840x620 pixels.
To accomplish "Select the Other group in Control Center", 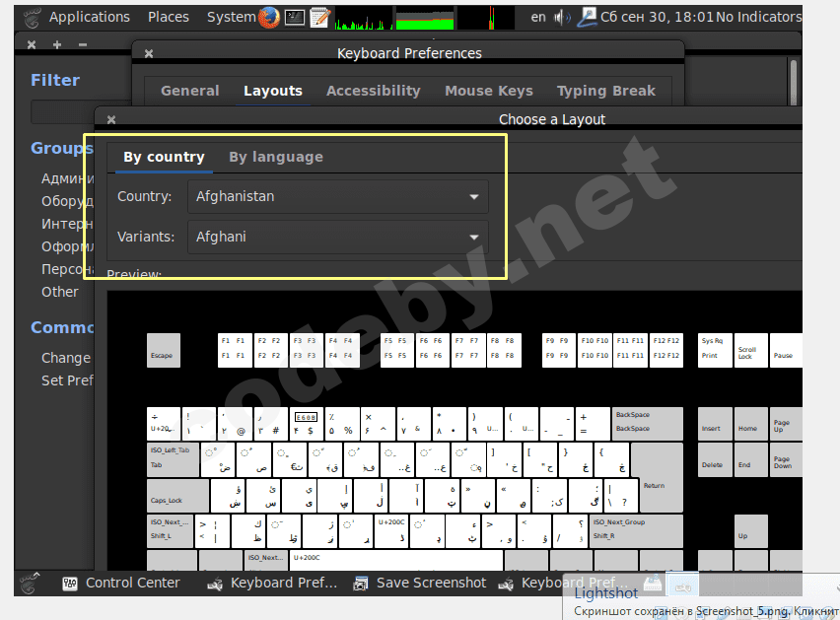I will click(59, 292).
